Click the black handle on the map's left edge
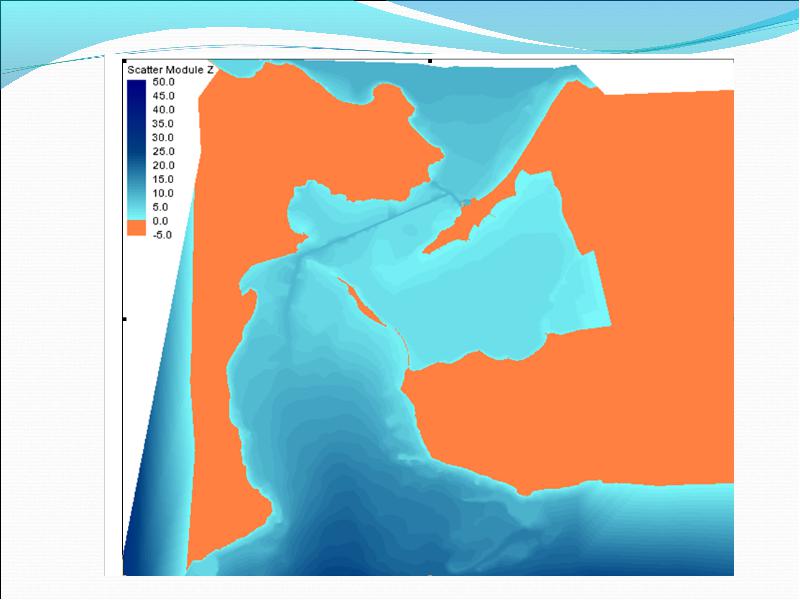The image size is (800, 600). pyautogui.click(x=124, y=319)
